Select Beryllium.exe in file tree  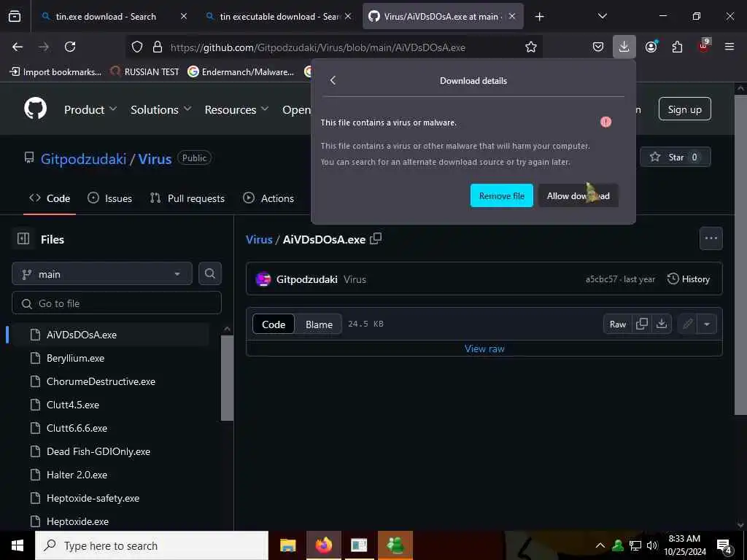pyautogui.click(x=75, y=358)
